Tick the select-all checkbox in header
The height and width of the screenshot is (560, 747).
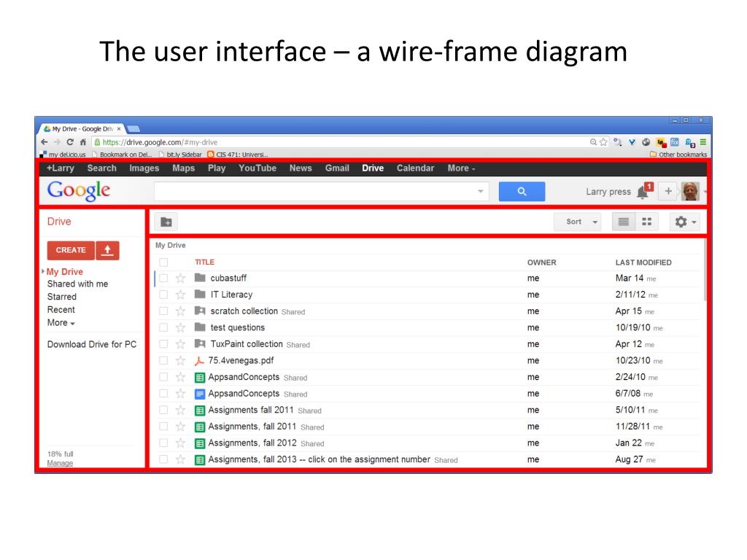[163, 262]
